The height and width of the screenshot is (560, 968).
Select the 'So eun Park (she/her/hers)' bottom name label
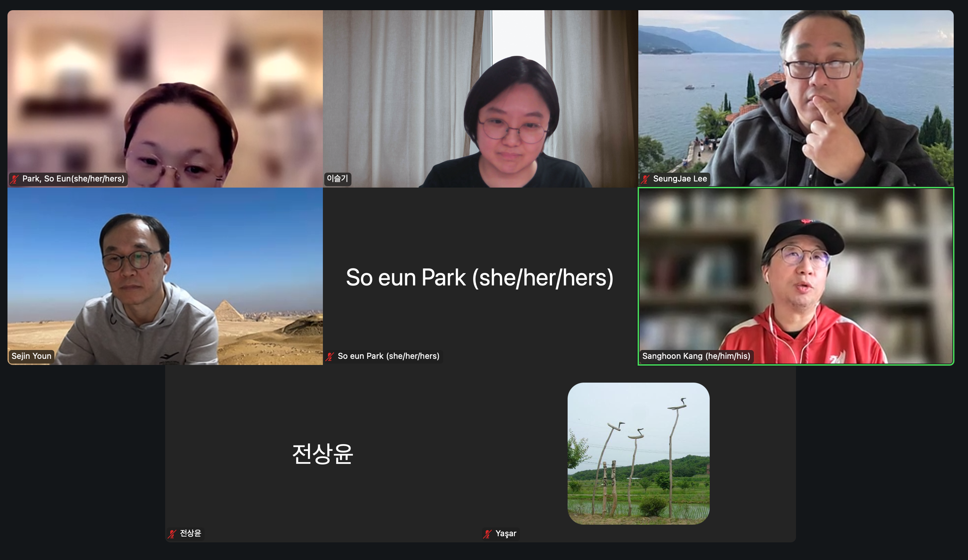coord(388,356)
